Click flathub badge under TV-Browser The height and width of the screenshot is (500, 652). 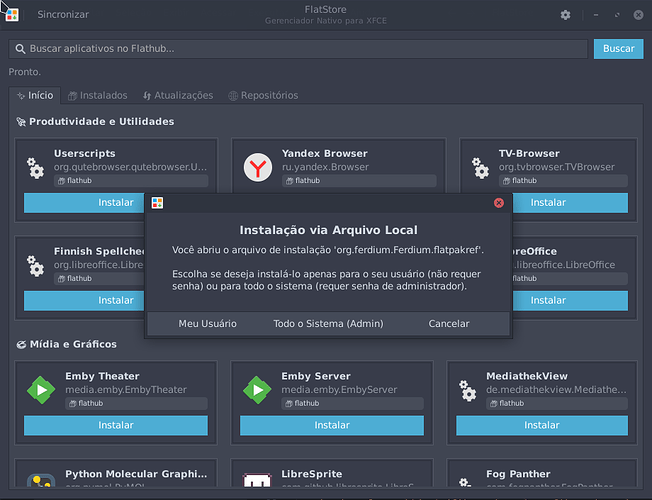click(563, 181)
